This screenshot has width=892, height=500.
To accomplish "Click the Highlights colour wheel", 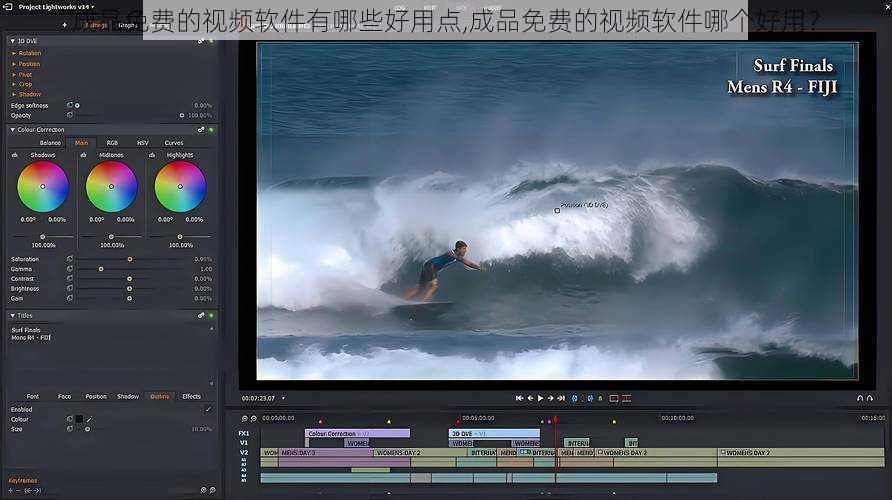I will coord(180,187).
